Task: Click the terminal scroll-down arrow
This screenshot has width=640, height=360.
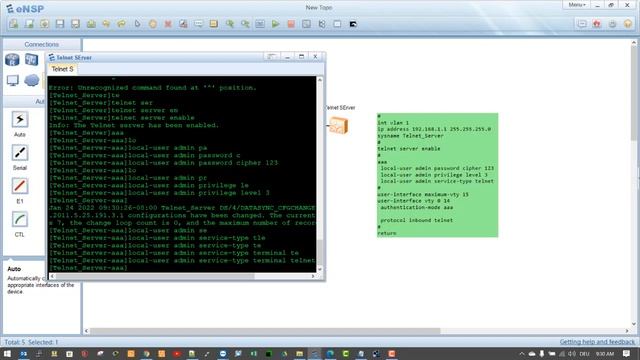Action: (x=320, y=269)
